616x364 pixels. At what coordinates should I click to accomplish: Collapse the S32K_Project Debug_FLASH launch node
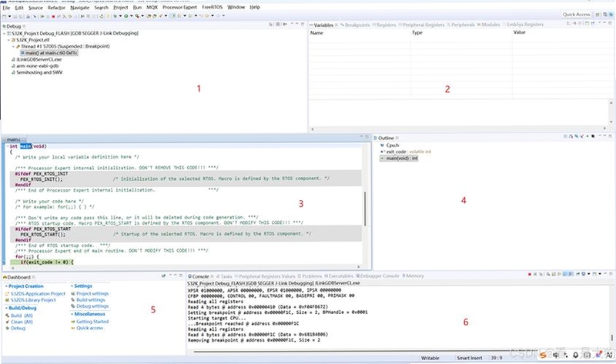pos(5,33)
